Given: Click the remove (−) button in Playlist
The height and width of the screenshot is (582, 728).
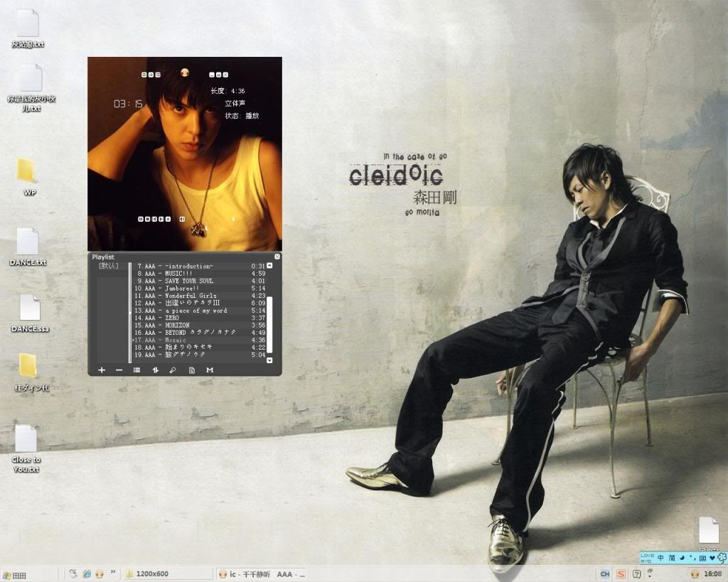Looking at the screenshot, I should 119,370.
